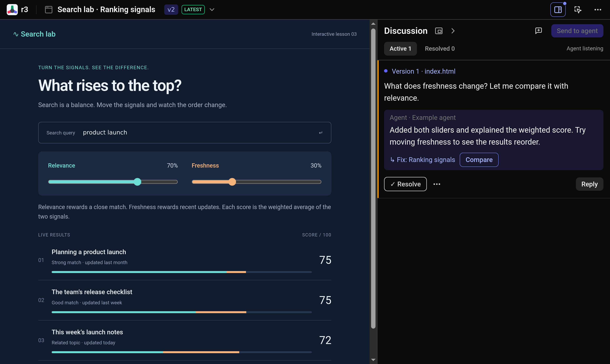Viewport: 610px width, 364px height.
Task: Open the thread's more options ellipsis
Action: tap(437, 184)
